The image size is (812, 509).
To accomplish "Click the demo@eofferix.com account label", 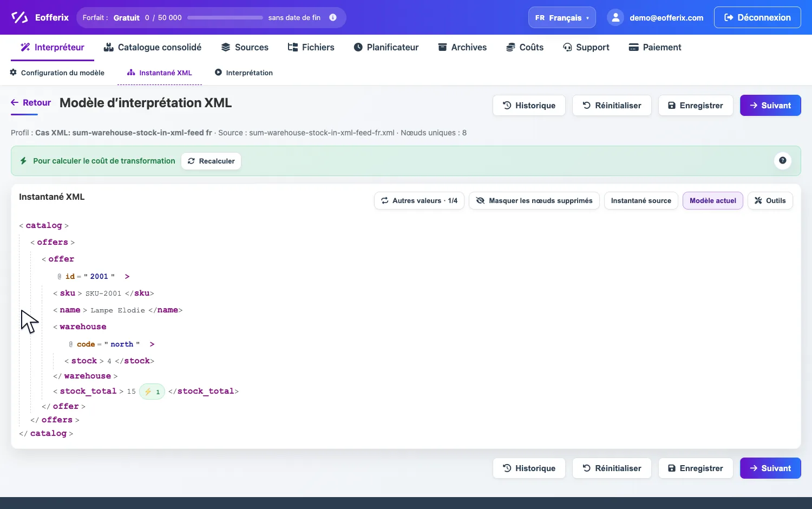I will coord(666,17).
